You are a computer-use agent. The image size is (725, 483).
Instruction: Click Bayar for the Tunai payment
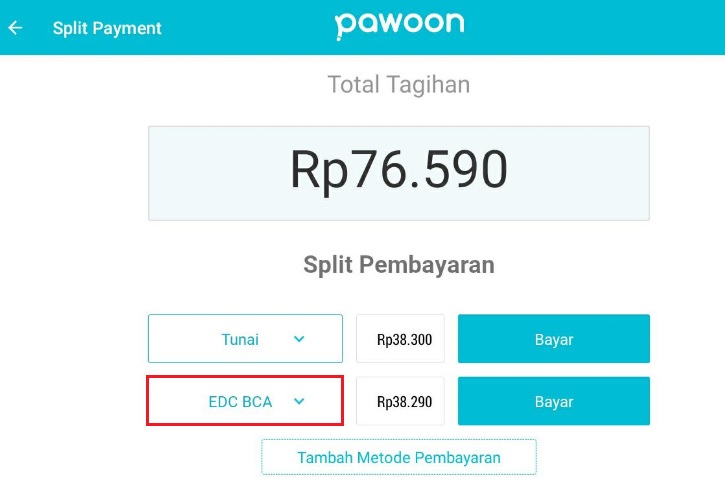[554, 339]
